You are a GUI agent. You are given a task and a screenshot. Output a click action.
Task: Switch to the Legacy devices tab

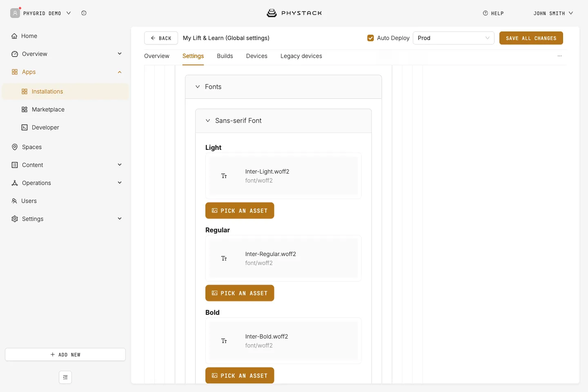click(x=301, y=56)
